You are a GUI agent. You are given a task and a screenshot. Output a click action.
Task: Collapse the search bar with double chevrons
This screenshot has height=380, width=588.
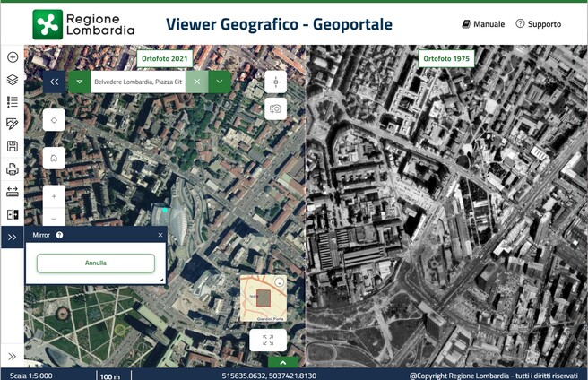coord(55,82)
